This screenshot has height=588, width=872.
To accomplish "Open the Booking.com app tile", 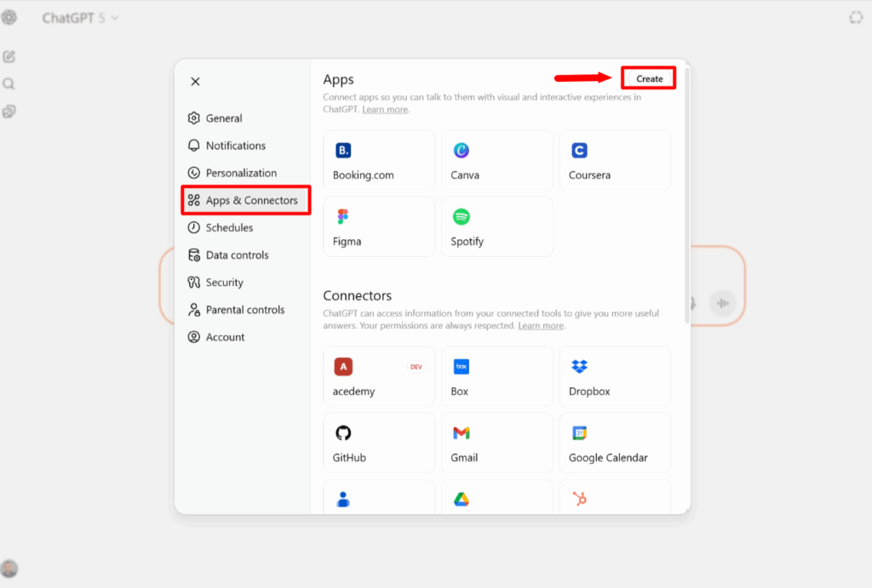I will tap(379, 160).
